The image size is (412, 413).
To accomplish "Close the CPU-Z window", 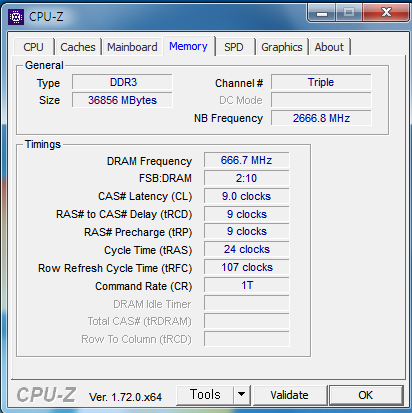I will point(386,13).
